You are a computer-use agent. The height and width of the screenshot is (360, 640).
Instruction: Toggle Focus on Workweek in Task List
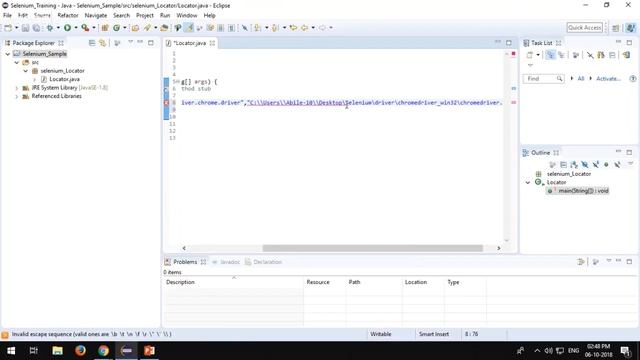point(576,55)
